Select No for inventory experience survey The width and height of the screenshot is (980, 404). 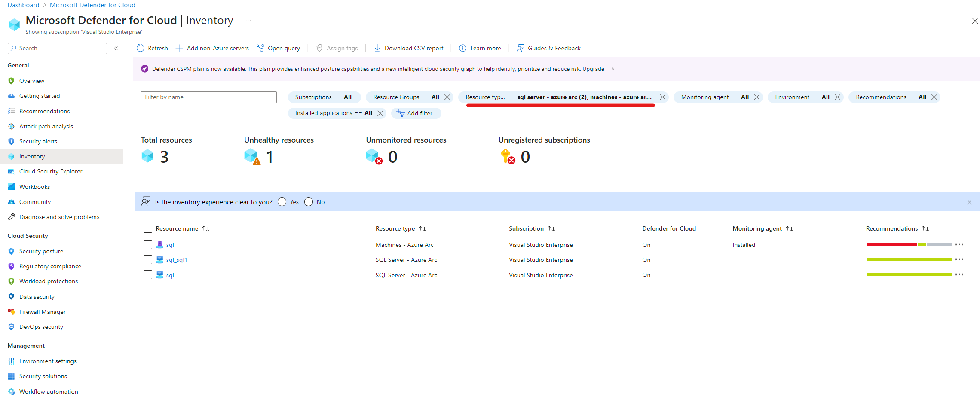point(309,202)
